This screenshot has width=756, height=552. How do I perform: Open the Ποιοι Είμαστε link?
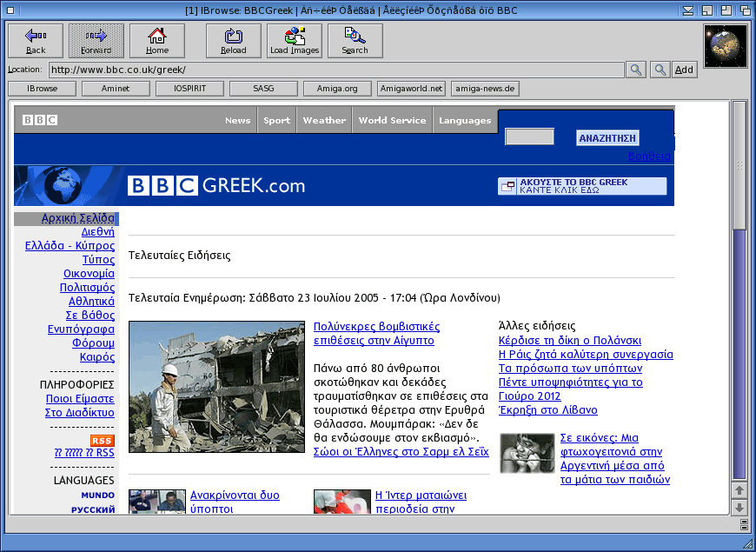pos(80,399)
